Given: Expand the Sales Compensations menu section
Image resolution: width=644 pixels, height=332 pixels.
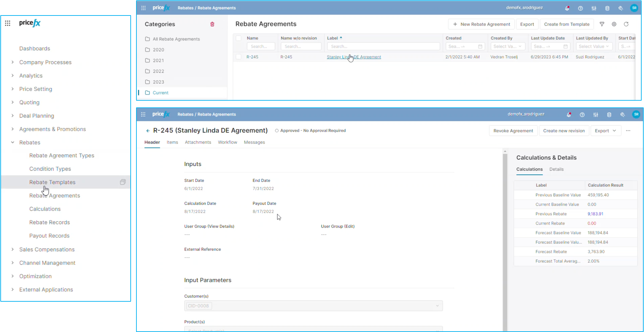Looking at the screenshot, I should tap(12, 250).
